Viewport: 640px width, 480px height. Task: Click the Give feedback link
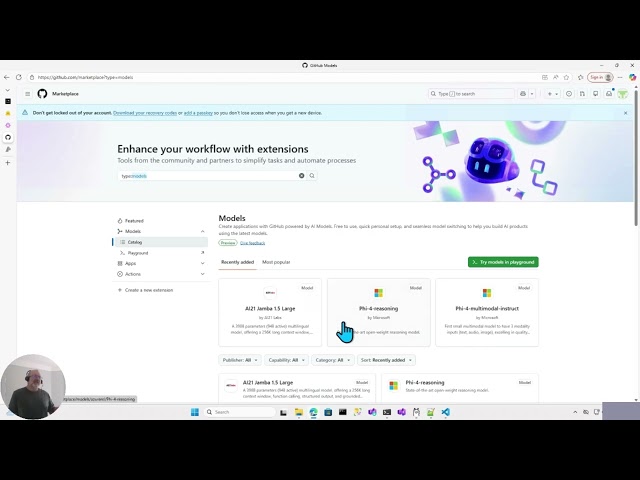coord(252,243)
